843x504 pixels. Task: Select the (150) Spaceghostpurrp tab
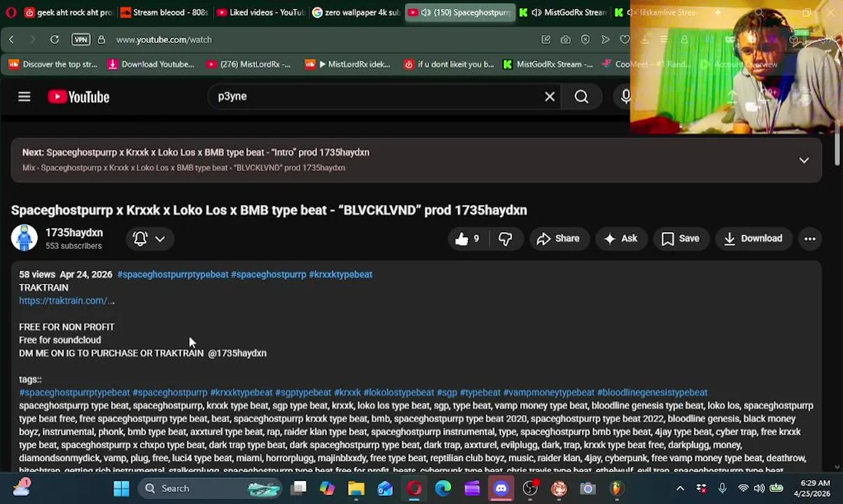point(460,13)
